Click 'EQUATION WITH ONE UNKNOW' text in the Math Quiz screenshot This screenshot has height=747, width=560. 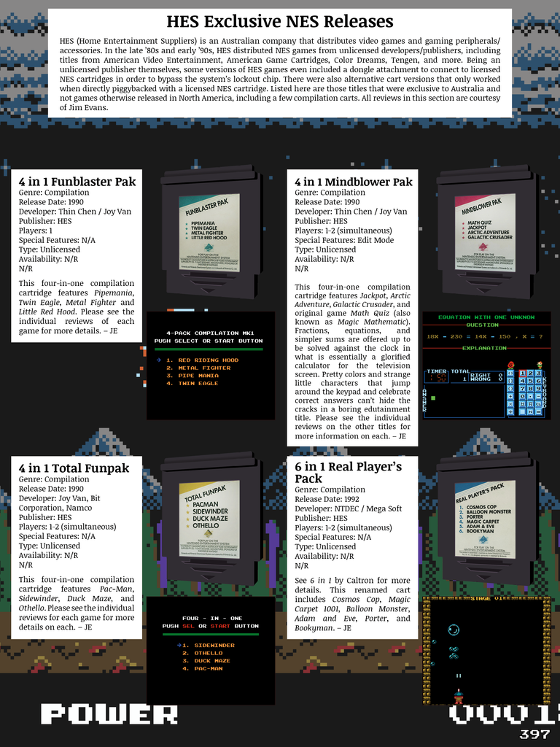click(486, 317)
